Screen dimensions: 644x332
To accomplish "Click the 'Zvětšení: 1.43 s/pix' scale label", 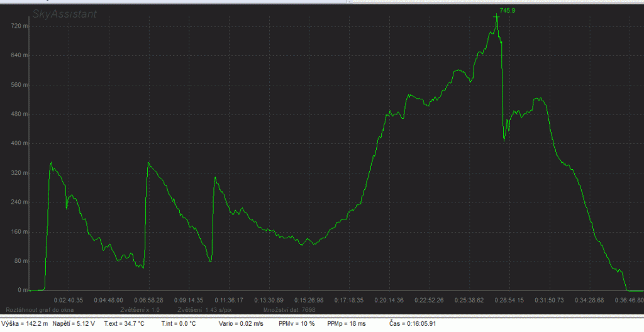I will [203, 310].
